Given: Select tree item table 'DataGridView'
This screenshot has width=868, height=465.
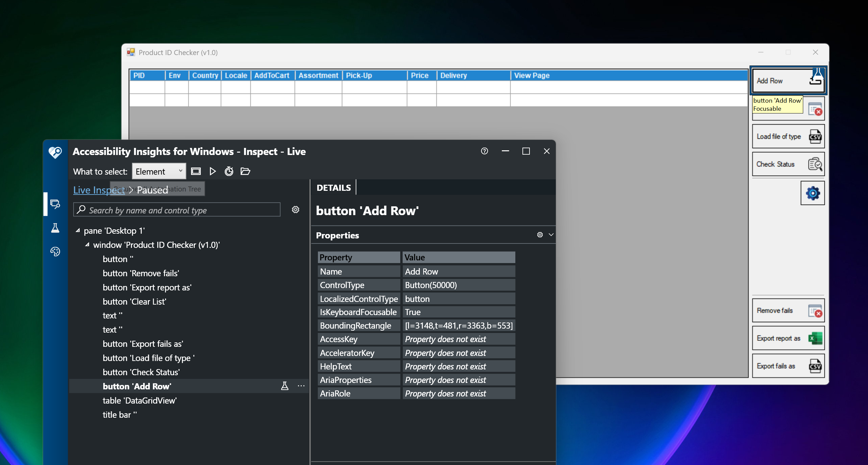Looking at the screenshot, I should [x=140, y=401].
